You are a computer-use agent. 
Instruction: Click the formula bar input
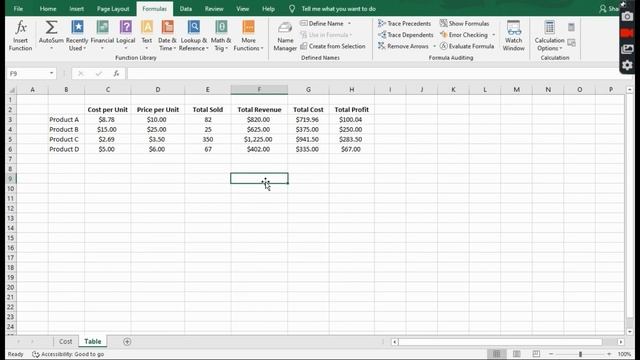(x=373, y=73)
